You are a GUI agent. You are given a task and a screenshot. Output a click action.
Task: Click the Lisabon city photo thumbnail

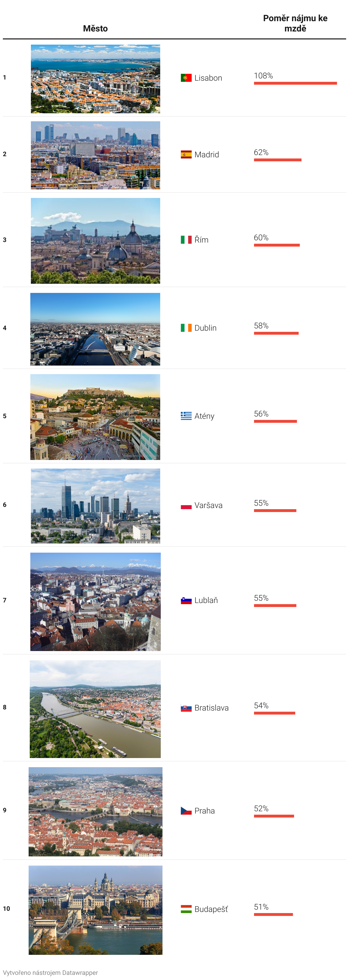95,79
